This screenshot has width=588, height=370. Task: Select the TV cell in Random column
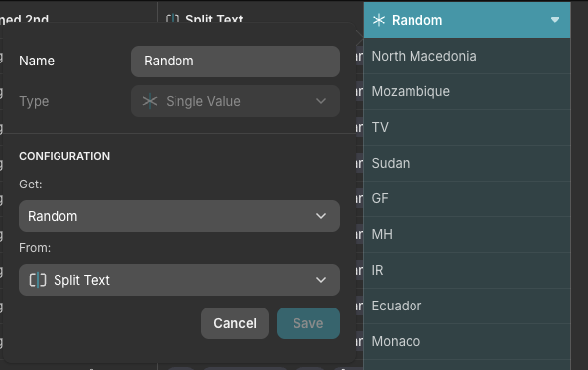[467, 127]
